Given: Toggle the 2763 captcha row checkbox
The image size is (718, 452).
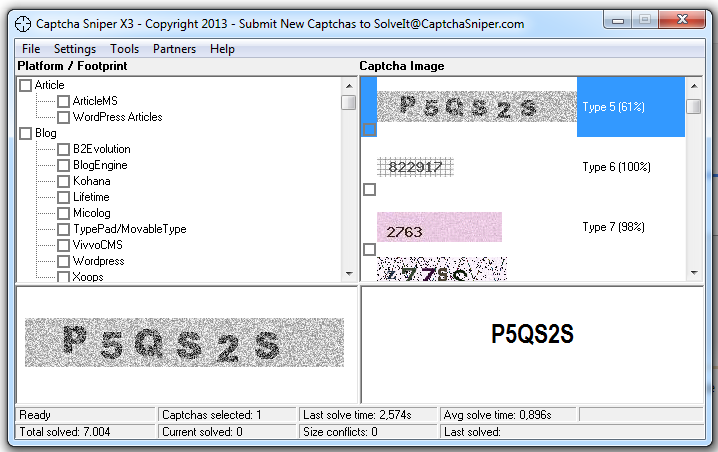Looking at the screenshot, I should coord(370,249).
